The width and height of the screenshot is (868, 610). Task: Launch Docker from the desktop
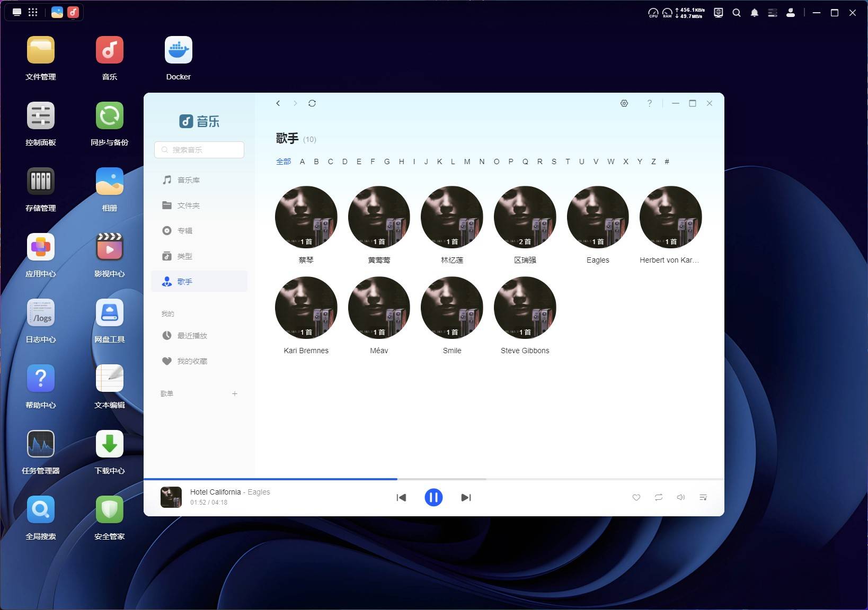(178, 50)
